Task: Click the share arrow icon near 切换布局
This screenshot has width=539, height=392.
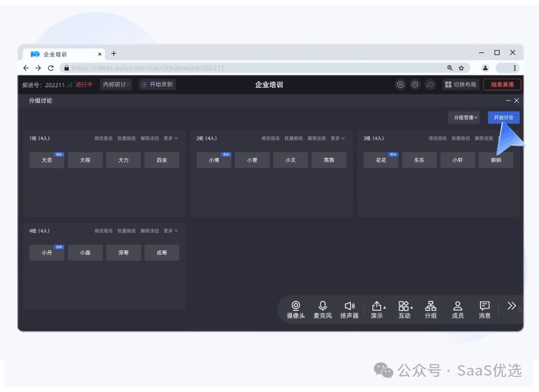Action: tap(430, 85)
